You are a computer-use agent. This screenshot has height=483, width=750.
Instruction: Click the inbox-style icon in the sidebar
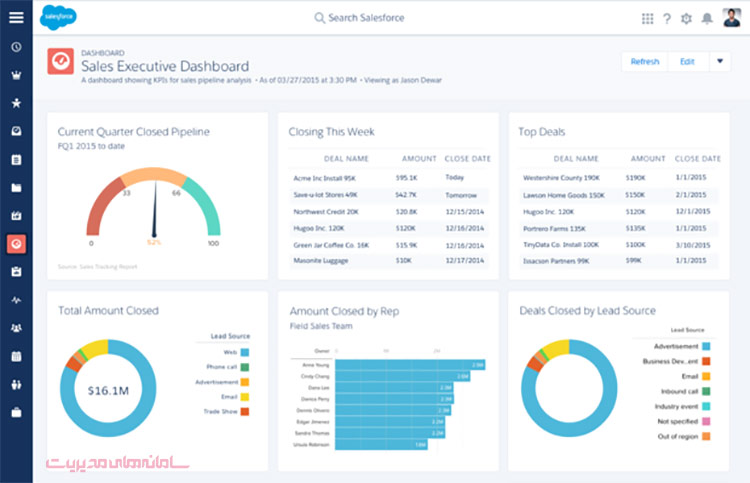tap(16, 131)
